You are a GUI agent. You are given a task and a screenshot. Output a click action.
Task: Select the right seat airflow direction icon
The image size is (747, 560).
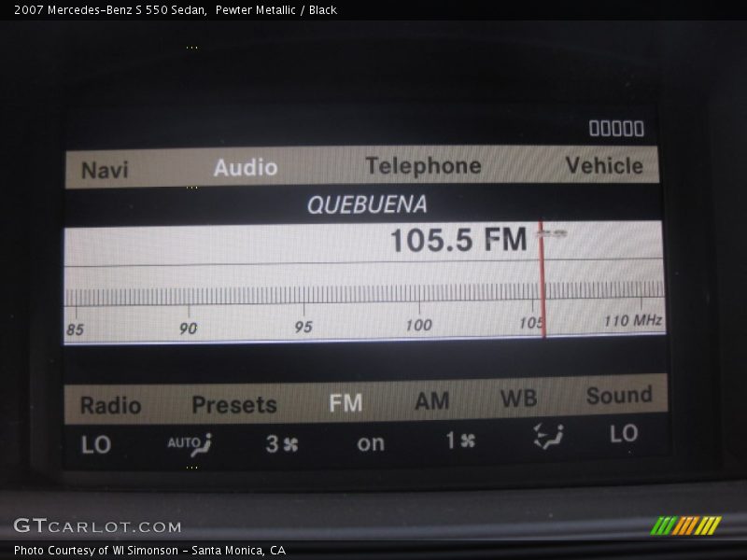(x=548, y=436)
